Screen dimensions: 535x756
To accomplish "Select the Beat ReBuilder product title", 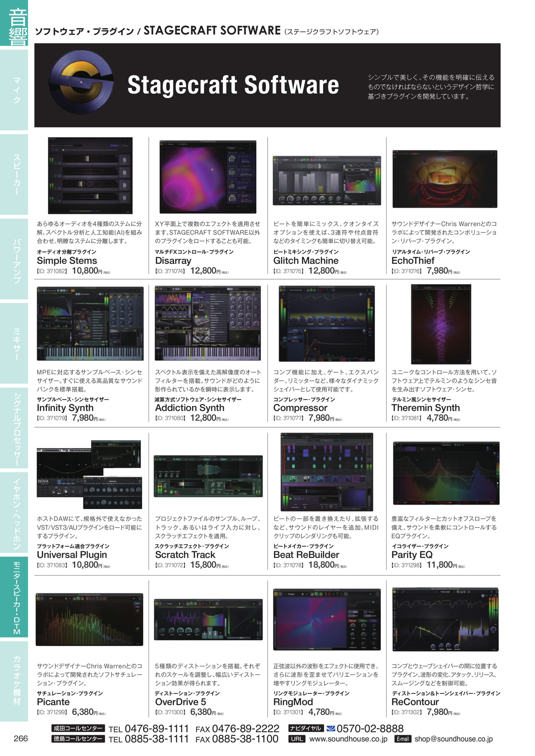I will pyautogui.click(x=306, y=555).
